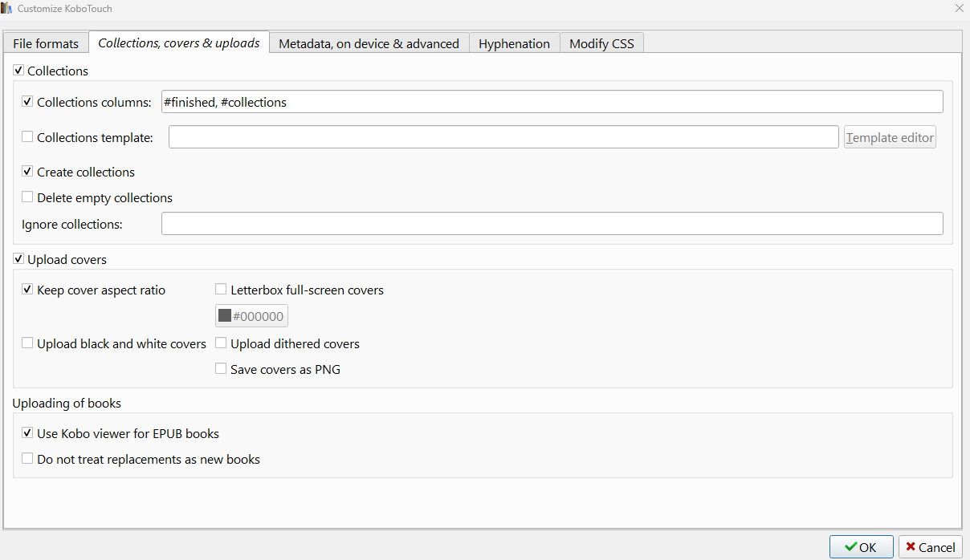
Task: Focus the Ignore collections input field
Action: click(552, 224)
